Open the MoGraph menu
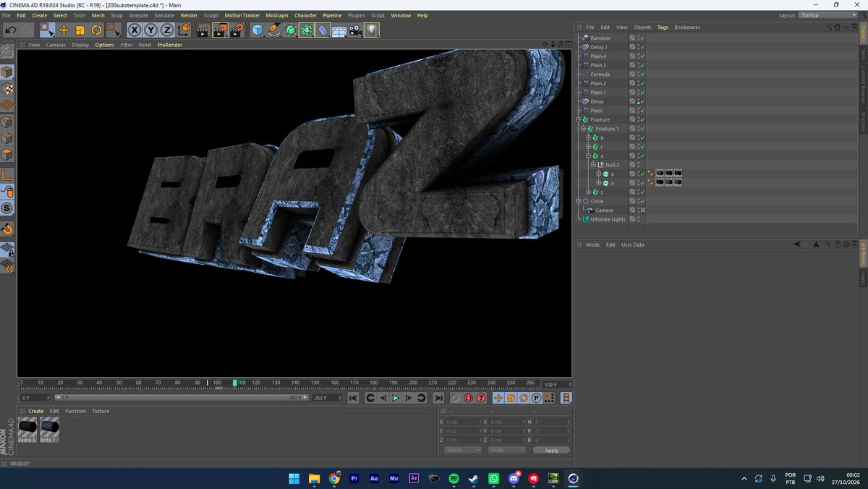 coord(276,15)
